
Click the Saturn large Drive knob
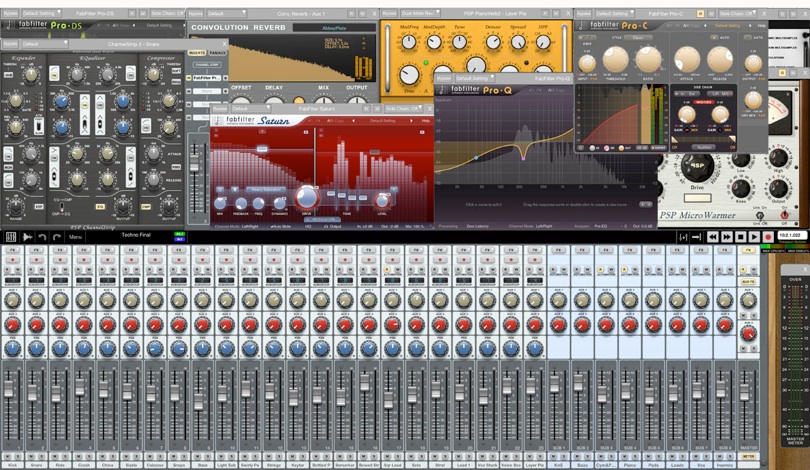307,197
